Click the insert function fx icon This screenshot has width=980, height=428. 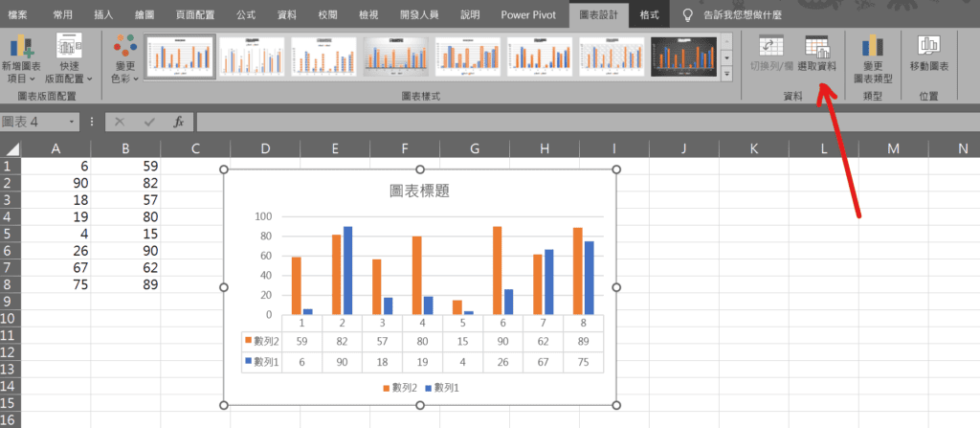[x=178, y=122]
